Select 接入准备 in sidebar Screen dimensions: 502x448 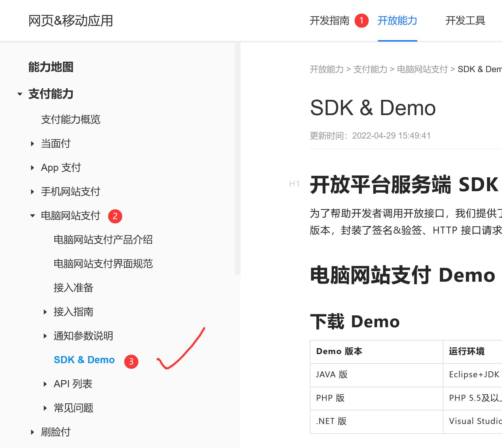[x=73, y=288]
